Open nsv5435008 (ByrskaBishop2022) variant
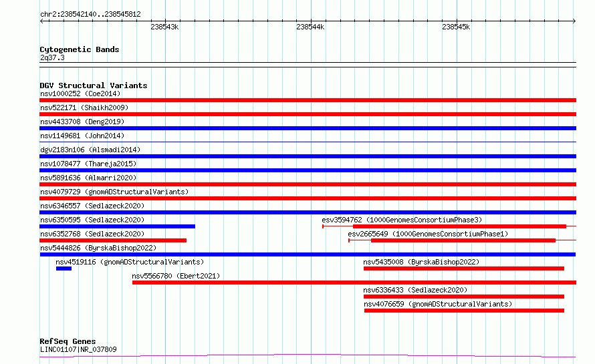This screenshot has width=595, height=364. point(421,262)
